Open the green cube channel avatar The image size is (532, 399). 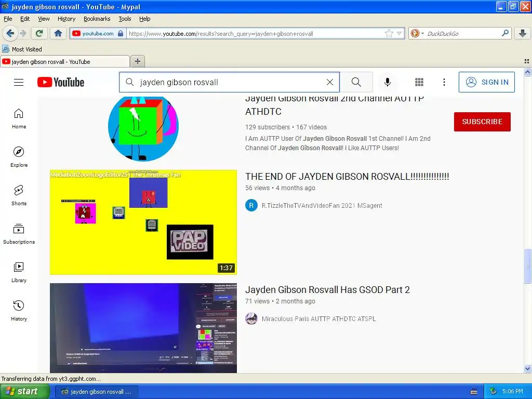[143, 129]
